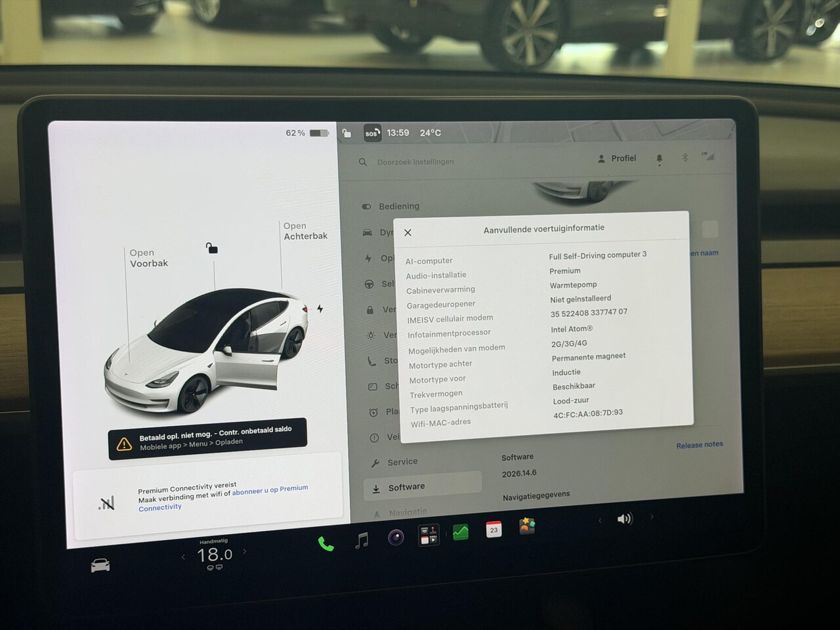Open the Release notes link

(700, 445)
